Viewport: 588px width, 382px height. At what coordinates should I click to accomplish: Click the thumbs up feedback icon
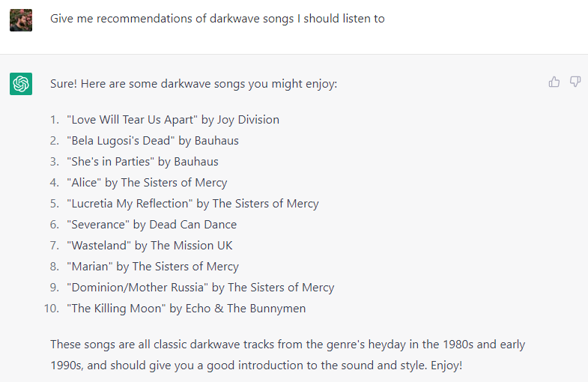click(554, 82)
